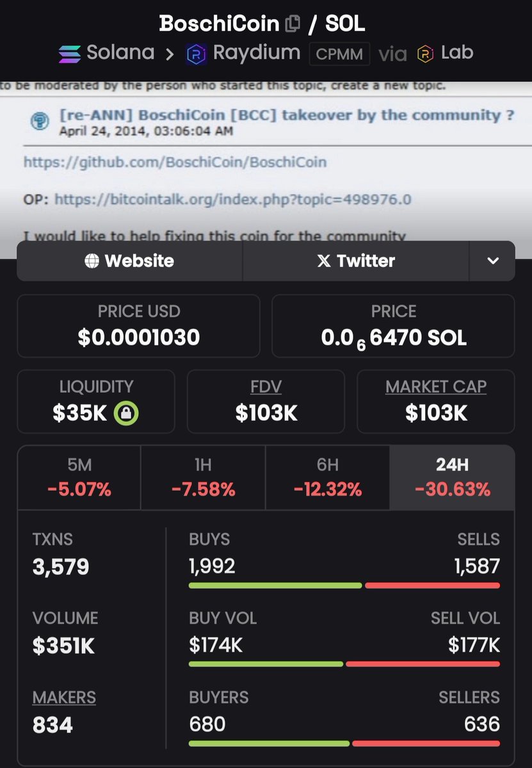Click the Raydium DEX logo
Viewport: 532px width, 768px height.
tap(196, 54)
